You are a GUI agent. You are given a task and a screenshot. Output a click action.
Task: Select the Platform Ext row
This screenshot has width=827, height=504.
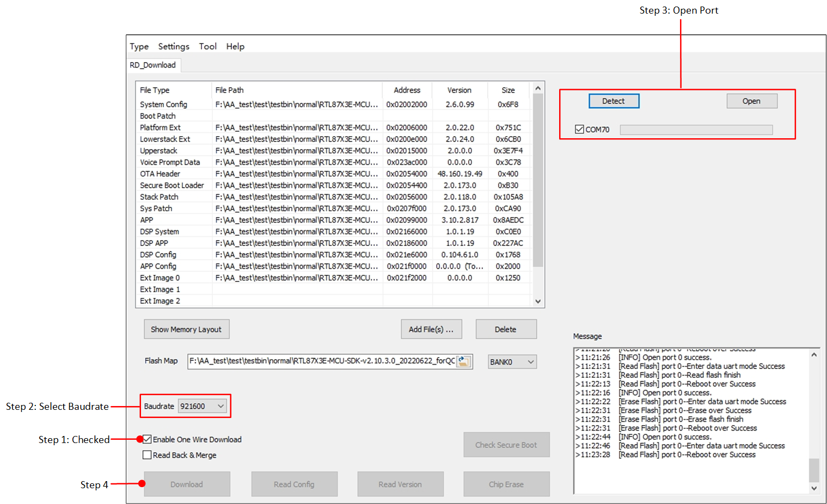[334, 127]
